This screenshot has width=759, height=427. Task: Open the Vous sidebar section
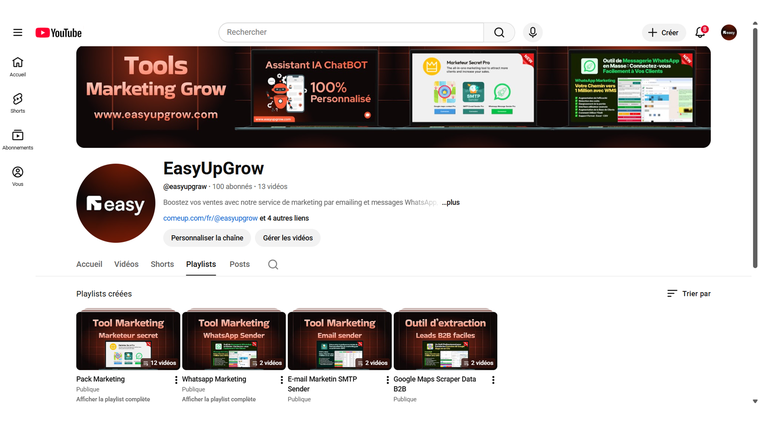(x=17, y=176)
